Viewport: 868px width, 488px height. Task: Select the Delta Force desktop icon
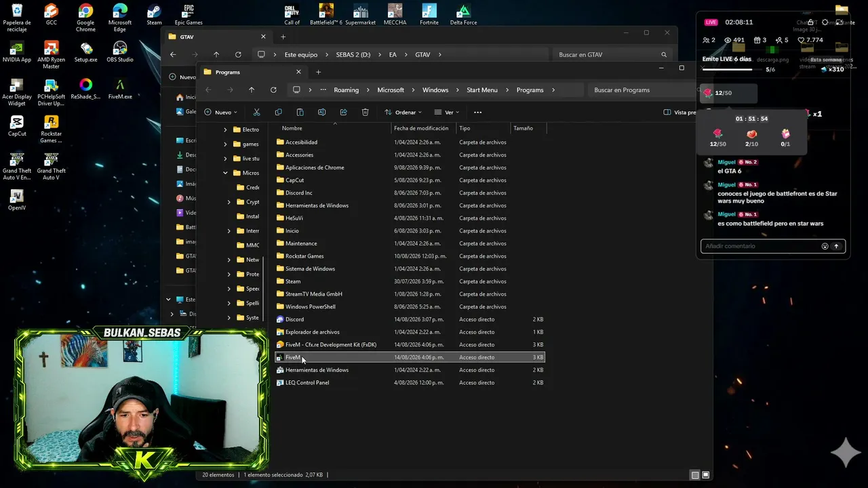click(463, 15)
